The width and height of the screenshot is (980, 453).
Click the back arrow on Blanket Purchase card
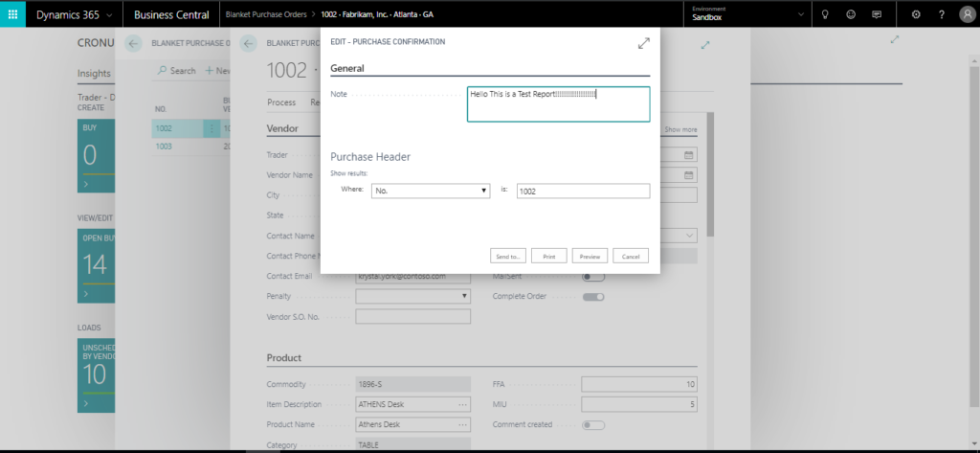tap(248, 43)
